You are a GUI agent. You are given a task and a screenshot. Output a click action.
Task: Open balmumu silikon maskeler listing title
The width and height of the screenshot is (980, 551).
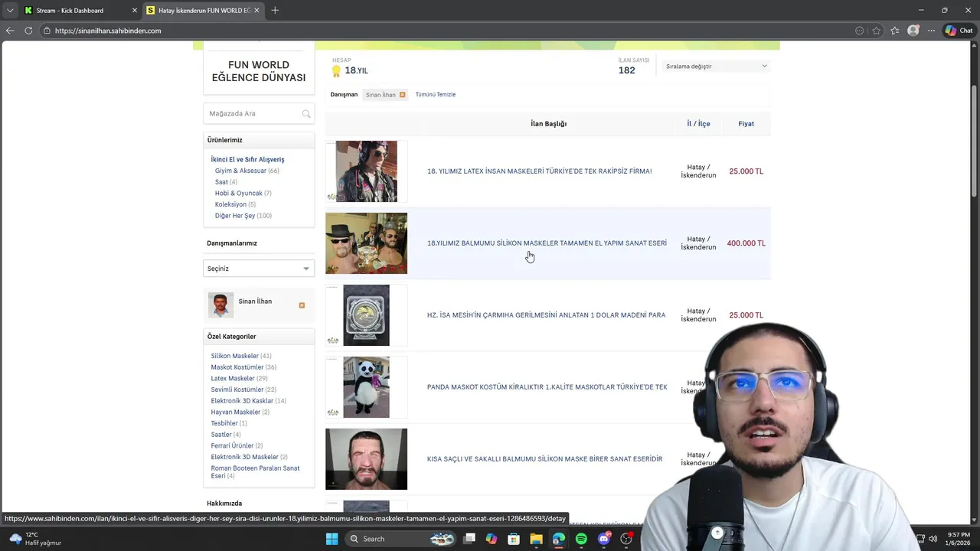point(547,243)
